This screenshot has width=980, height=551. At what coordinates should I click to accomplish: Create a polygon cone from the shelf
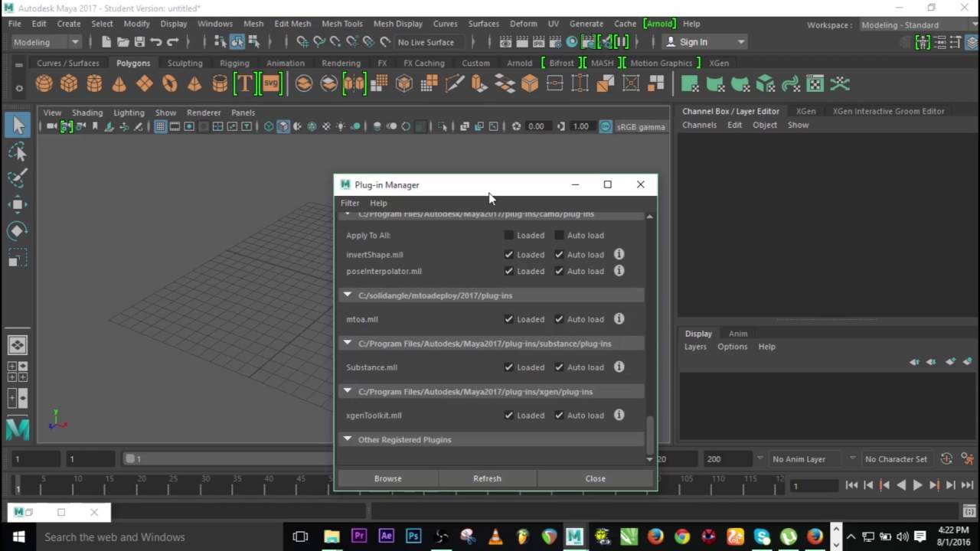(x=119, y=84)
